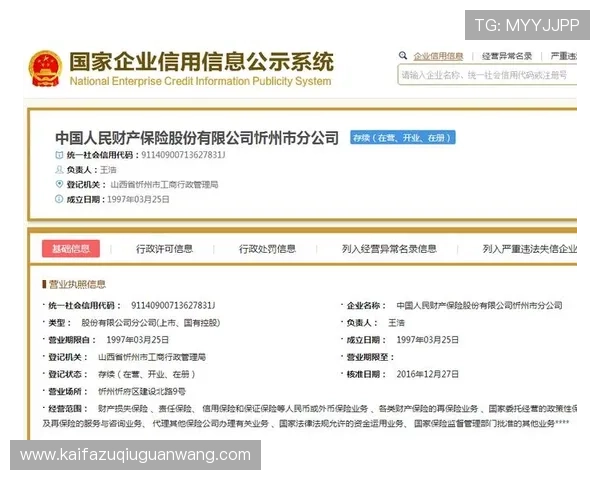Click the 营业期限自 date value
This screenshot has height=480, width=600.
[x=137, y=340]
